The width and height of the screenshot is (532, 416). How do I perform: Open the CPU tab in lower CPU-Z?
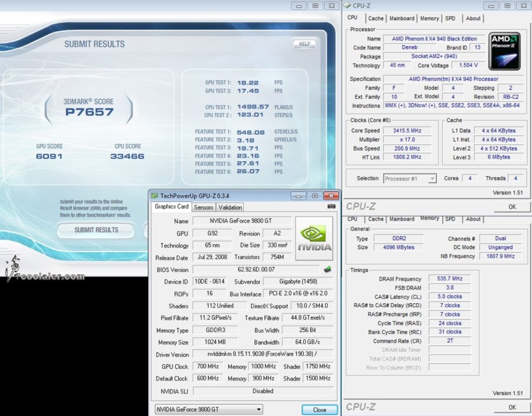(x=352, y=219)
